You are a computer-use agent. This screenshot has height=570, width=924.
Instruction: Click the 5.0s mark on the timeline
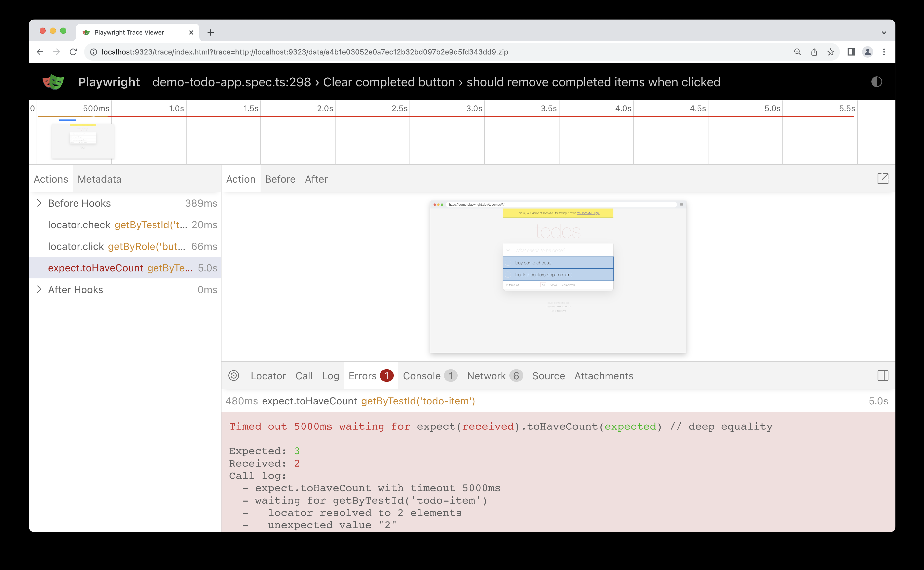coord(772,109)
